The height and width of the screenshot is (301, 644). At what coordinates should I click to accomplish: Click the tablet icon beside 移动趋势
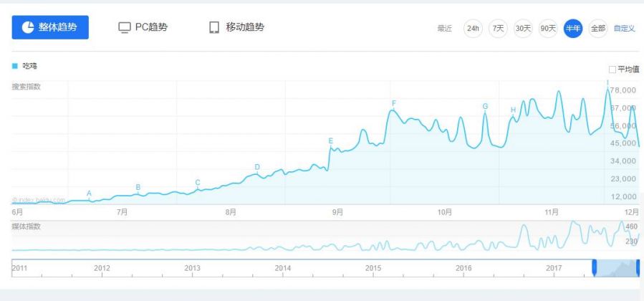(214, 27)
